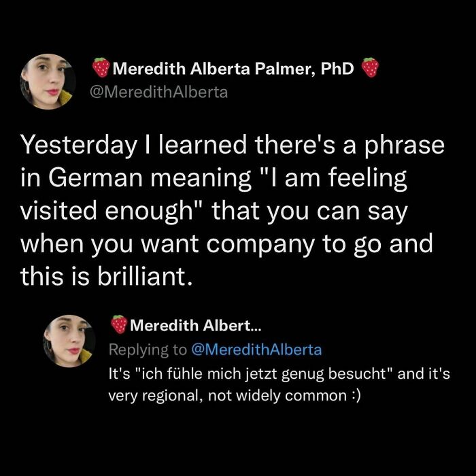
Task: Click the large profile avatar of main tweet
Action: [48, 82]
